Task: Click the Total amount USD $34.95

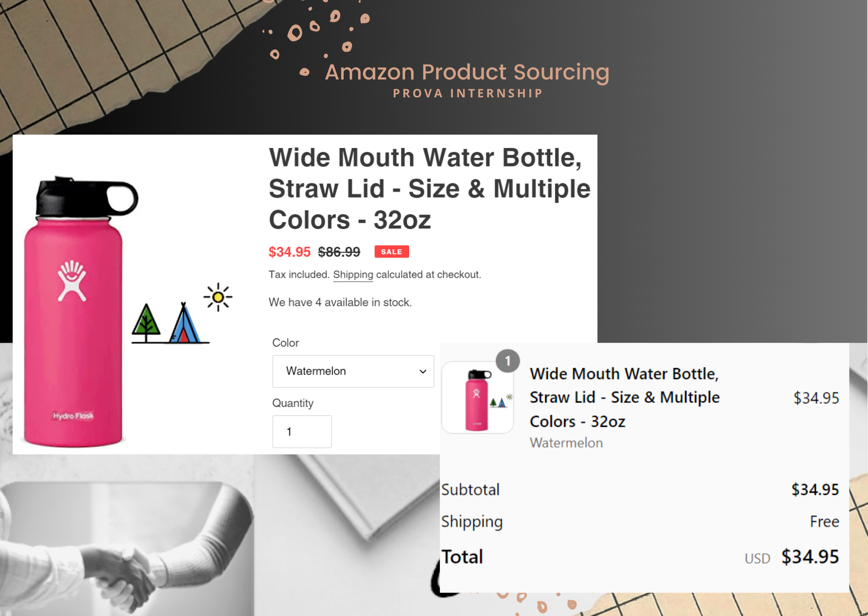Action: click(792, 557)
